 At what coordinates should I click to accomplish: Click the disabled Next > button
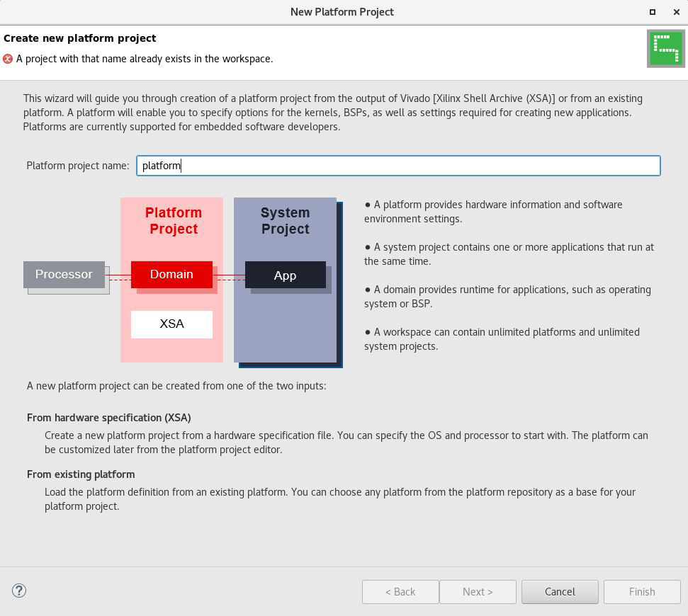point(478,592)
